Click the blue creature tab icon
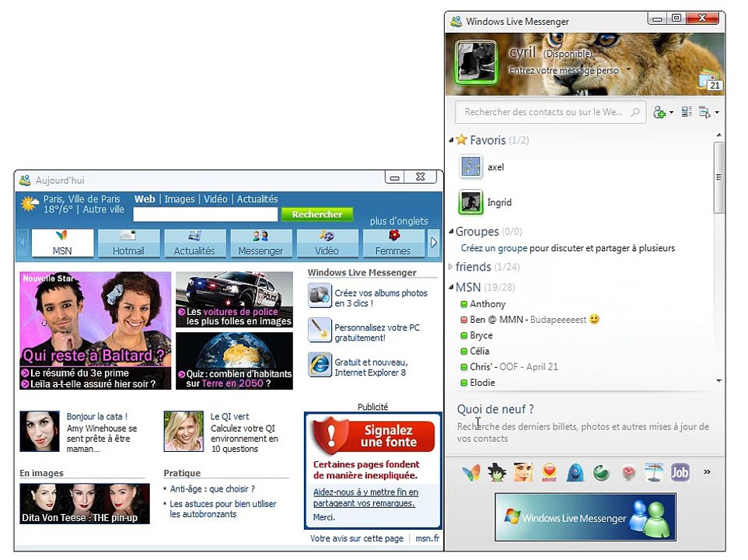This screenshot has width=748, height=560. (575, 472)
